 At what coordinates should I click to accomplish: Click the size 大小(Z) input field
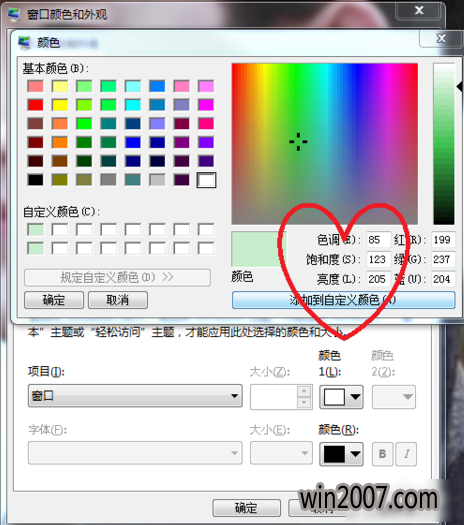pyautogui.click(x=274, y=397)
